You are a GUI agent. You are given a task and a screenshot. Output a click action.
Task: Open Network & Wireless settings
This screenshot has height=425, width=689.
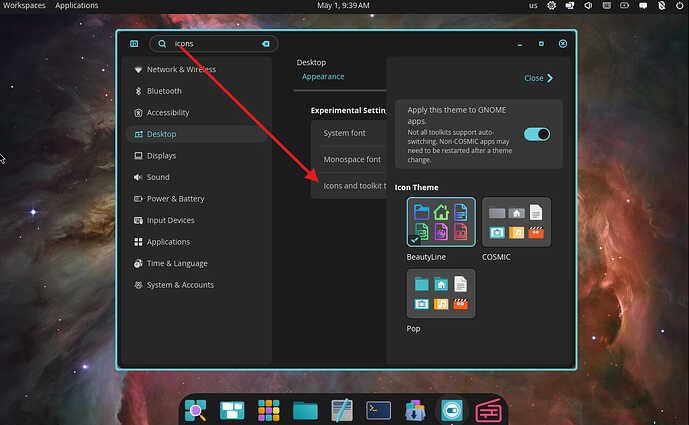pyautogui.click(x=196, y=69)
